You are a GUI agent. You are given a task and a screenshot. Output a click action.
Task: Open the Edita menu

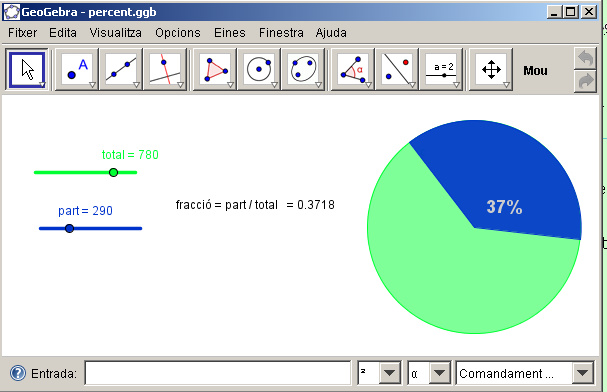[63, 33]
